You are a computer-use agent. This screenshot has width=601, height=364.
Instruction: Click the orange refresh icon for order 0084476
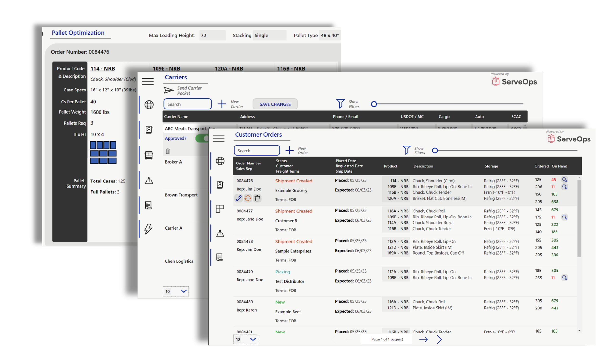248,198
